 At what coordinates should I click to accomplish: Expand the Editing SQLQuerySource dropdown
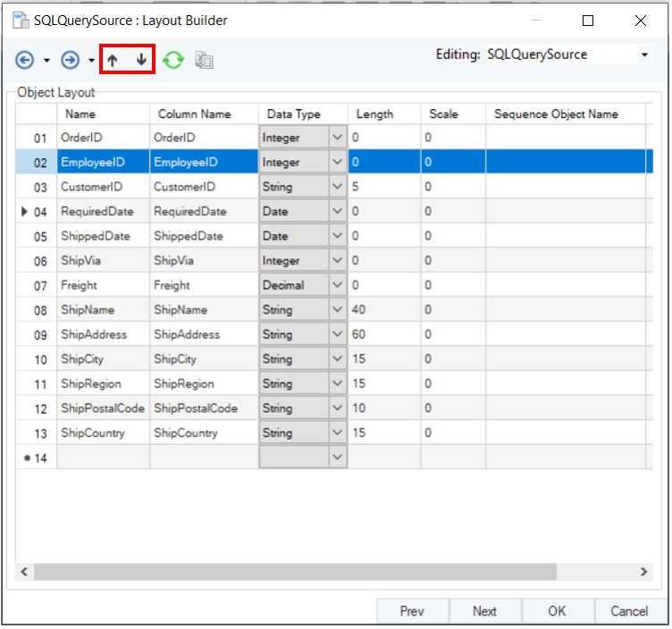coord(644,55)
